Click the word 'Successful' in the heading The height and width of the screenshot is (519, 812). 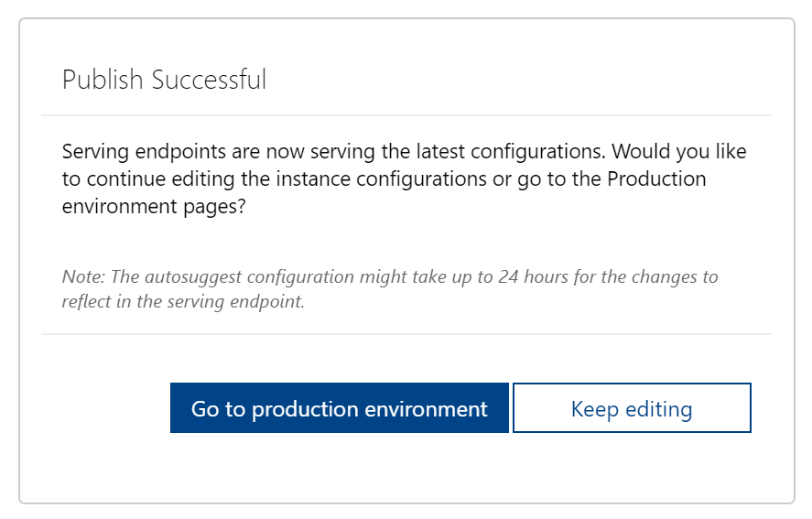pyautogui.click(x=209, y=80)
